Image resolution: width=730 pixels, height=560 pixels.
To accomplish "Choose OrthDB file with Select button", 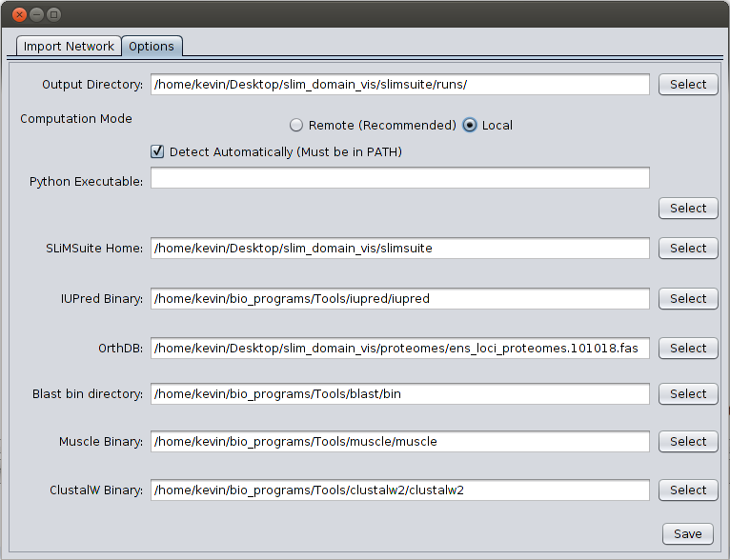I will pyautogui.click(x=687, y=348).
